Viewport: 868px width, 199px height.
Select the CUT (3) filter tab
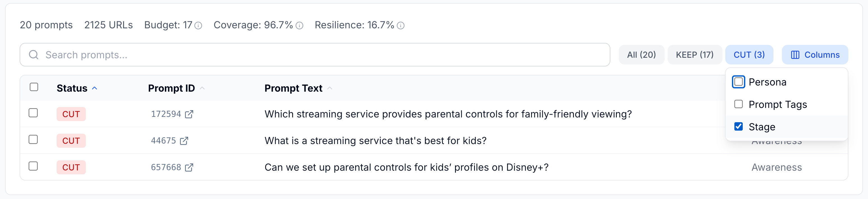749,55
